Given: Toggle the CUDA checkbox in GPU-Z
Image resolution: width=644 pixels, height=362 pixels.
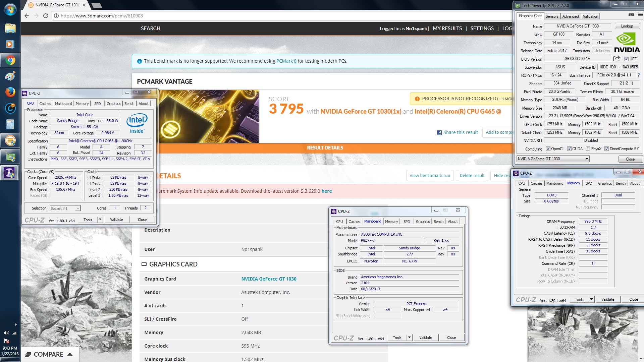Looking at the screenshot, I should [569, 149].
